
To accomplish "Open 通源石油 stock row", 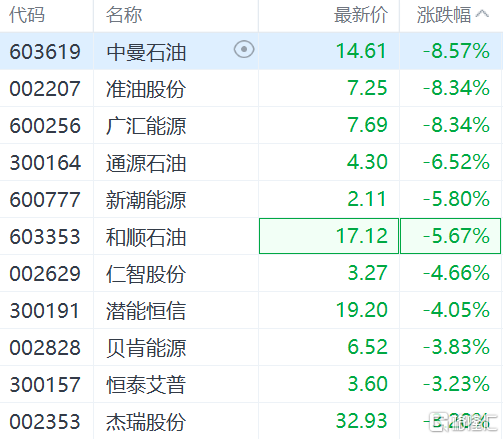I will pyautogui.click(x=146, y=163).
